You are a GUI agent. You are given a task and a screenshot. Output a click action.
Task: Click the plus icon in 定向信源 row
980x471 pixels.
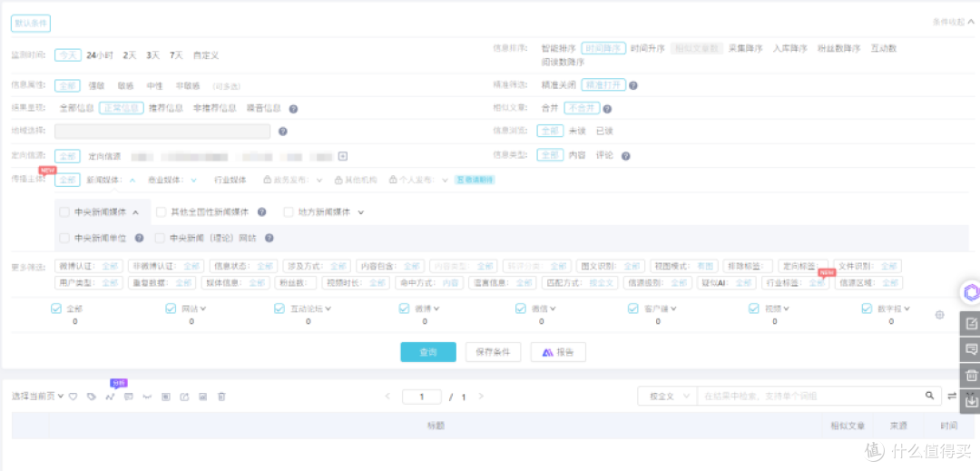click(x=342, y=156)
